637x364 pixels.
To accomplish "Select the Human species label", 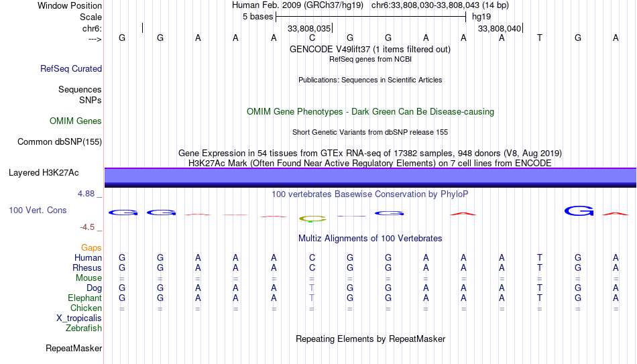I will point(88,257).
